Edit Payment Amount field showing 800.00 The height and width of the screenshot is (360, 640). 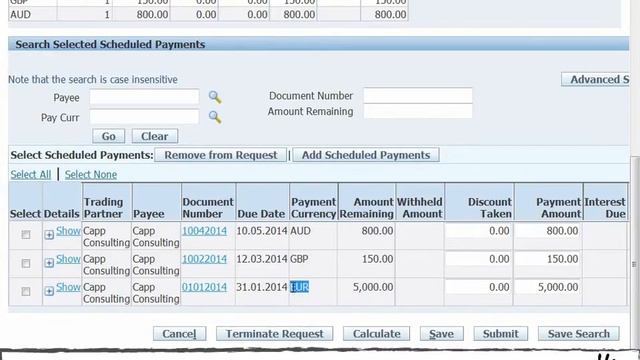548,231
